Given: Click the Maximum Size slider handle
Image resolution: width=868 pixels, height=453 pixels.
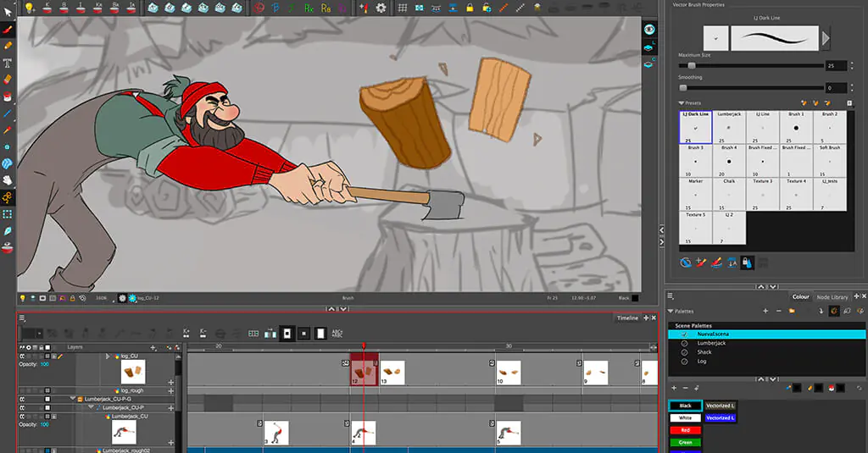Looking at the screenshot, I should [692, 65].
